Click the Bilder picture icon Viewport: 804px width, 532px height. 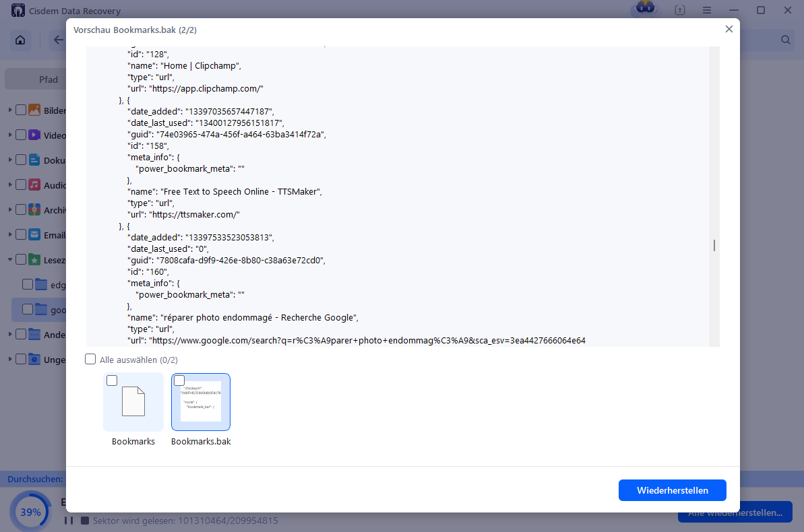[34, 110]
